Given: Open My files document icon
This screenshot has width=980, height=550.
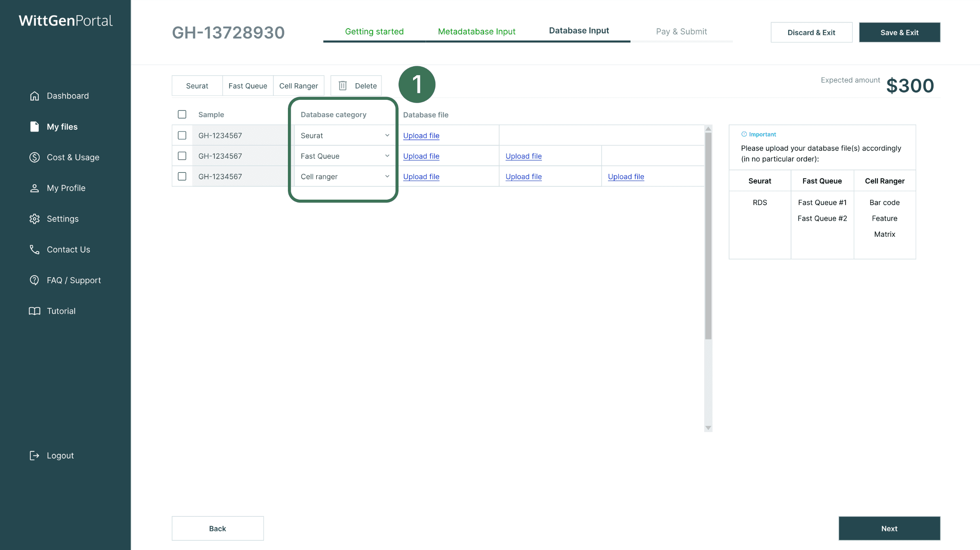Looking at the screenshot, I should click(34, 126).
